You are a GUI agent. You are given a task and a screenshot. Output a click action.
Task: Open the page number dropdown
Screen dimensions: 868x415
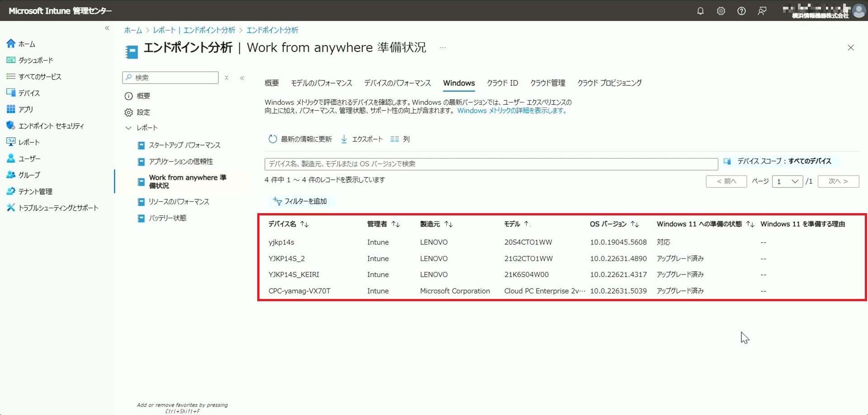(787, 182)
